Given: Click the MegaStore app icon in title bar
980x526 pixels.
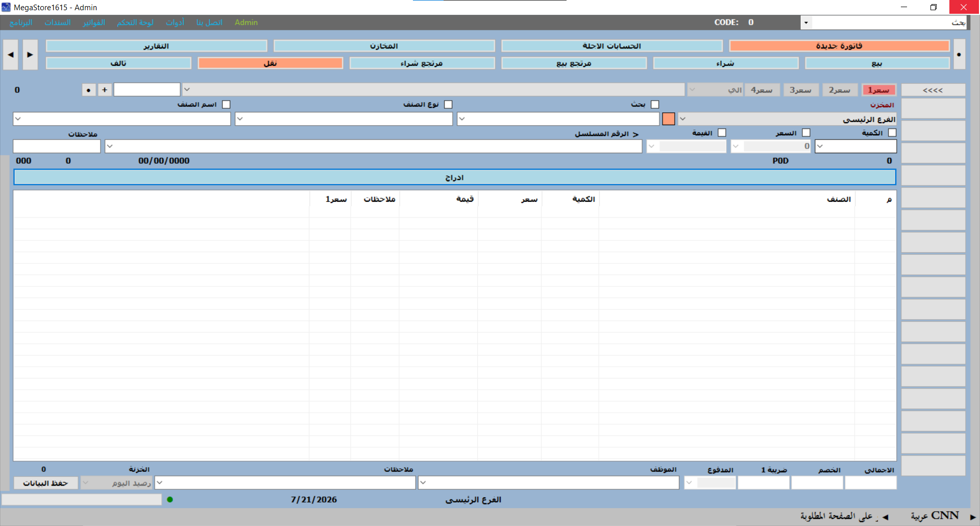Looking at the screenshot, I should click(x=6, y=7).
